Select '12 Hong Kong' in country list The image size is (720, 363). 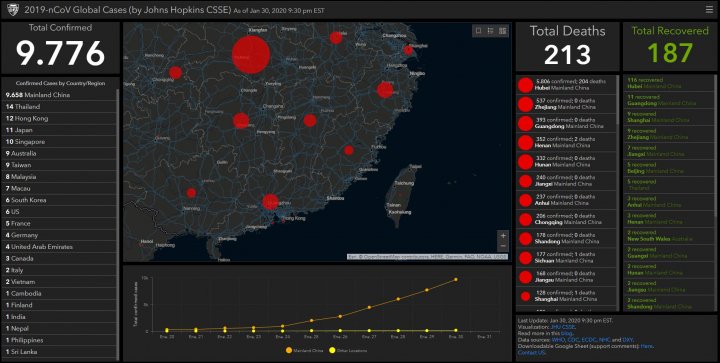click(x=59, y=118)
